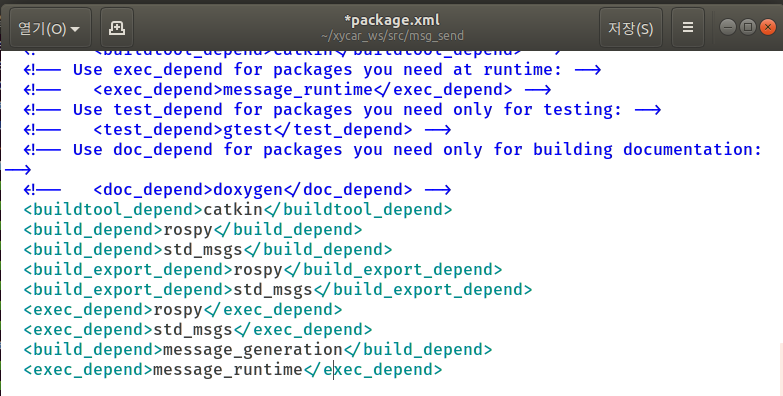Click the uncommented exec_depend message_runtime line

coord(233,369)
